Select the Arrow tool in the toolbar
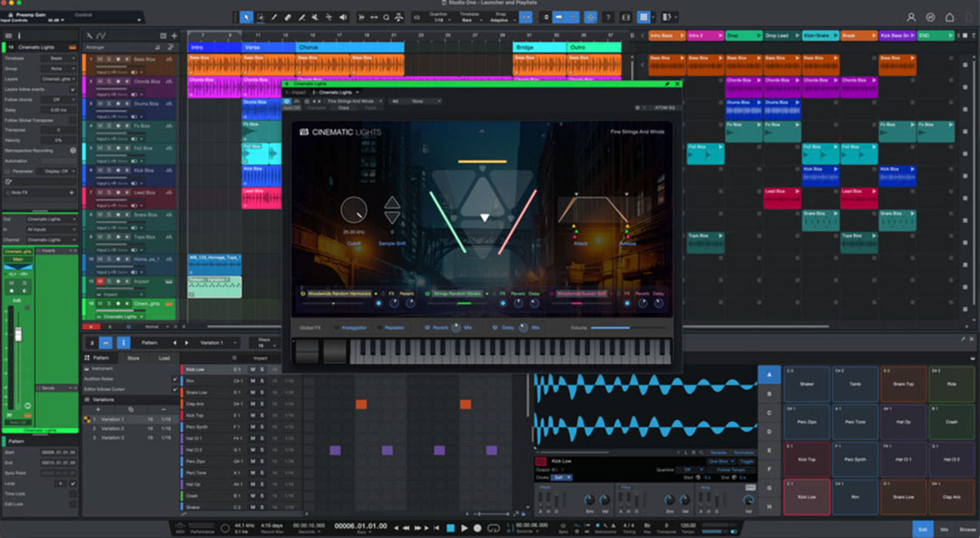The width and height of the screenshot is (980, 538). click(x=246, y=17)
